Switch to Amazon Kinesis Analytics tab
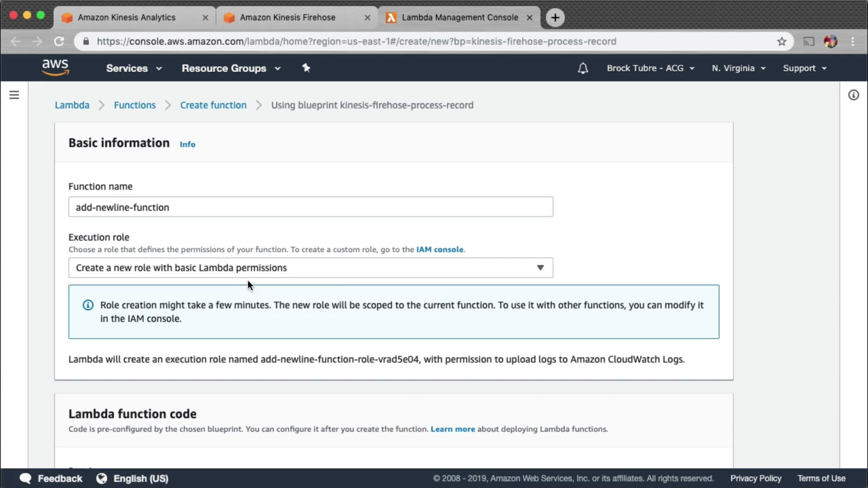This screenshot has width=868, height=488. [127, 18]
